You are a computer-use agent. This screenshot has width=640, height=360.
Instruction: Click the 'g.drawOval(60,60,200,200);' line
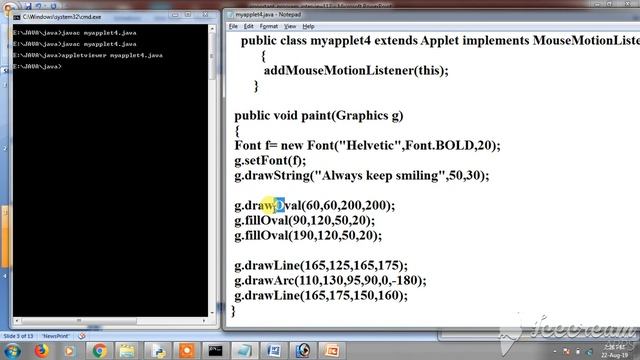coord(315,205)
